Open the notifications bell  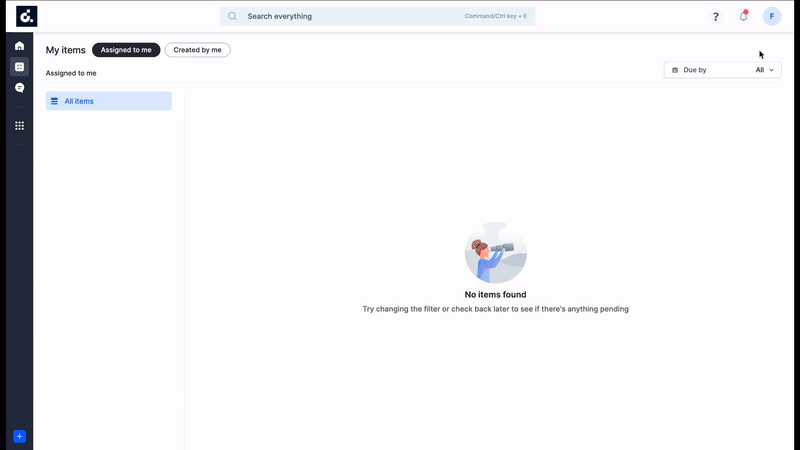click(x=743, y=16)
